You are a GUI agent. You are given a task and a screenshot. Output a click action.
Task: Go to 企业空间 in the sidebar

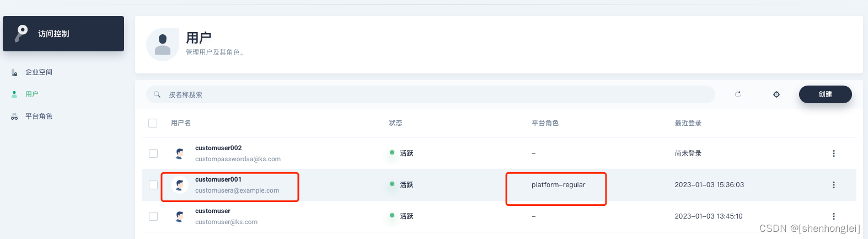39,72
